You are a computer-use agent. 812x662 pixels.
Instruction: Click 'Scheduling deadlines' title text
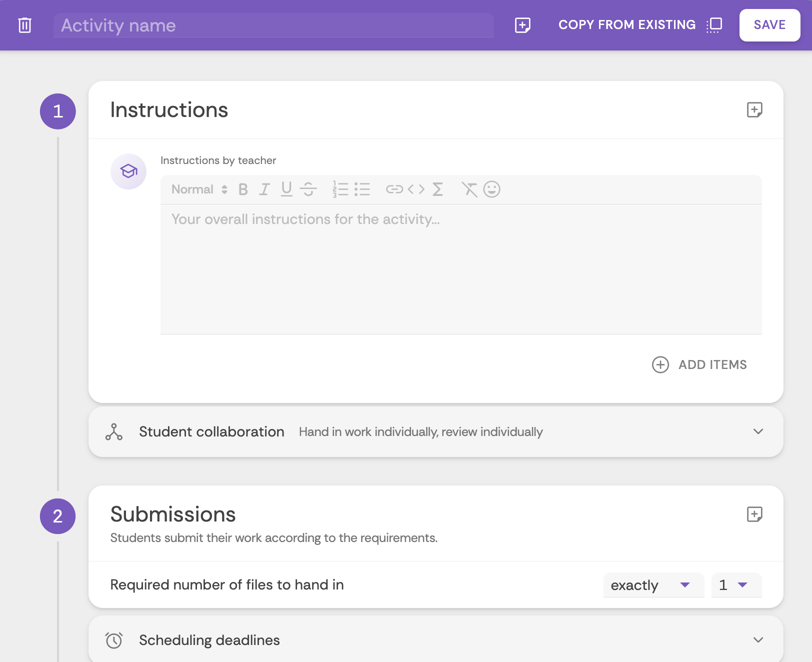coord(209,640)
